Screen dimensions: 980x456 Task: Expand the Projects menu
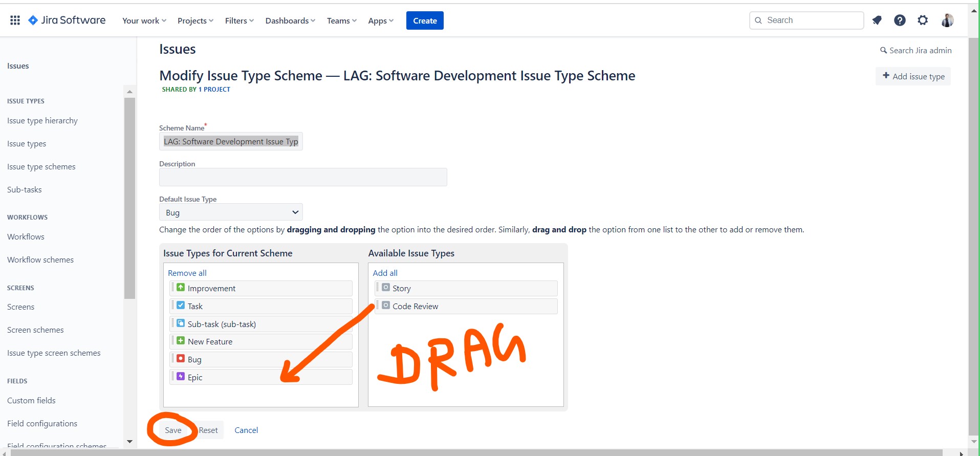[x=195, y=21]
